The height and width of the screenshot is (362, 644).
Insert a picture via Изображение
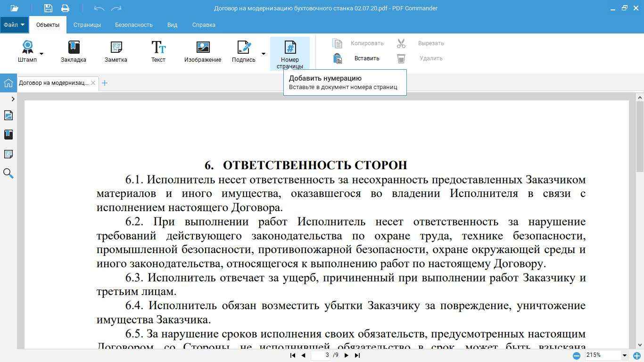coord(203,52)
